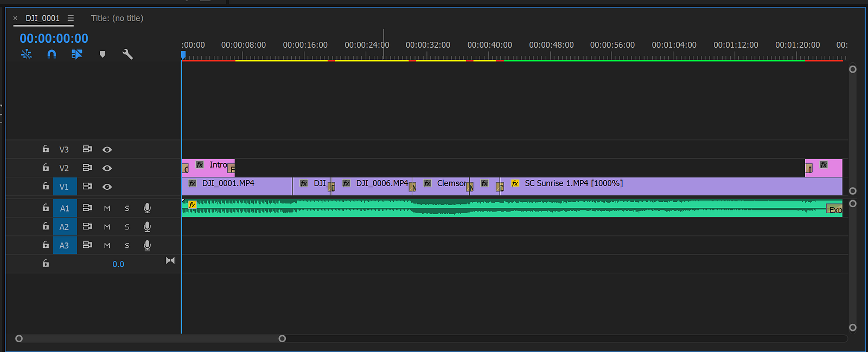The image size is (868, 352).
Task: Mute track A3
Action: (x=107, y=245)
